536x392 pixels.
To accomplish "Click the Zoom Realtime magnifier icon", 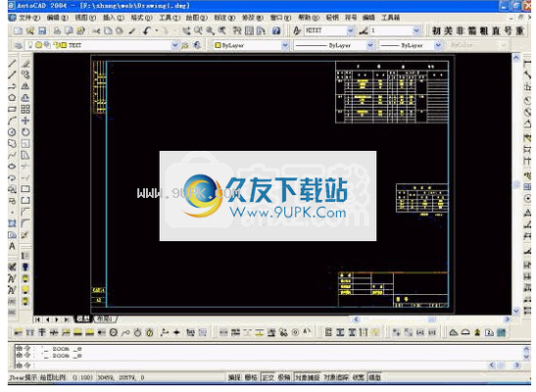I will pyautogui.click(x=198, y=31).
